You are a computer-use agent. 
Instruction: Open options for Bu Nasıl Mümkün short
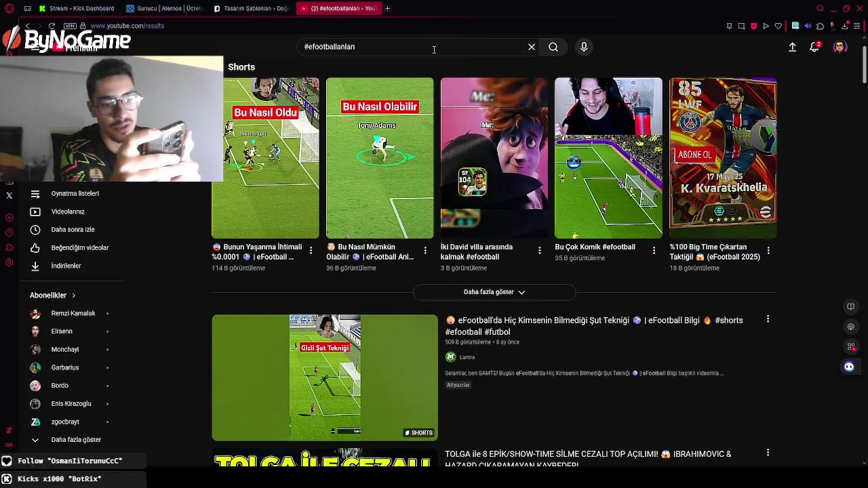pos(425,251)
